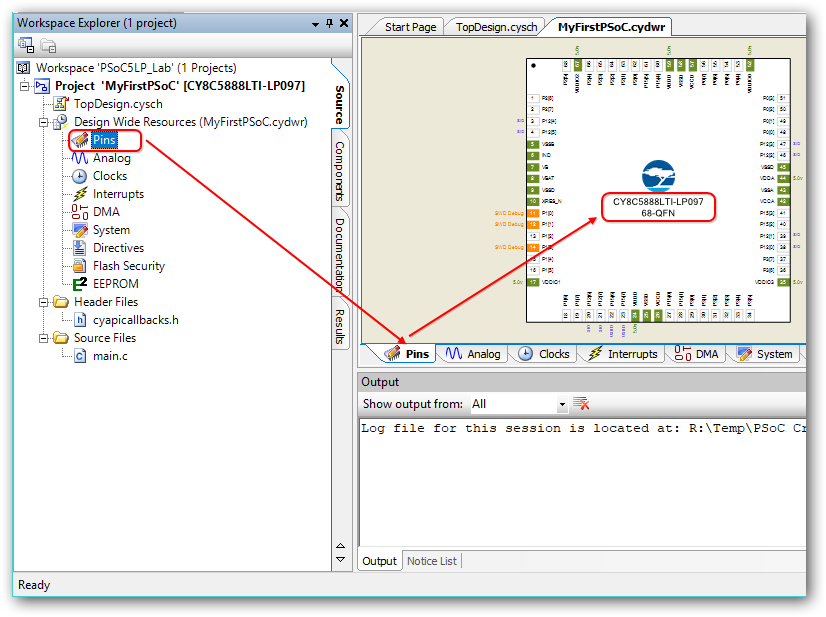Click the clear output icon

[581, 404]
